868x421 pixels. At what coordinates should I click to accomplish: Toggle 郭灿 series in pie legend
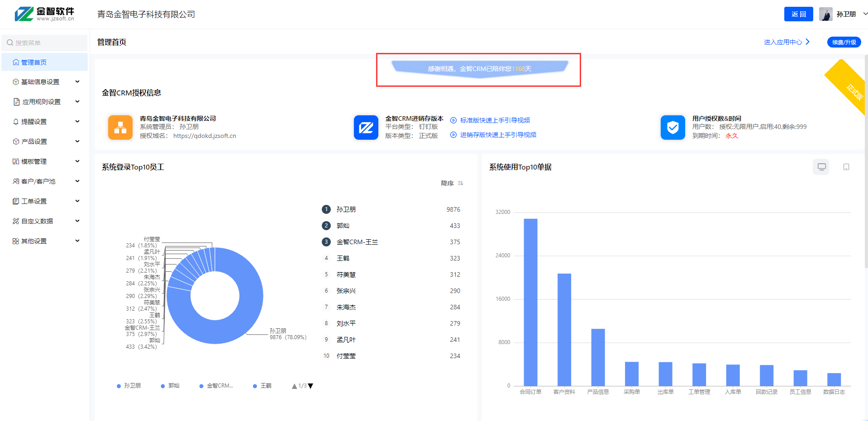coord(170,386)
